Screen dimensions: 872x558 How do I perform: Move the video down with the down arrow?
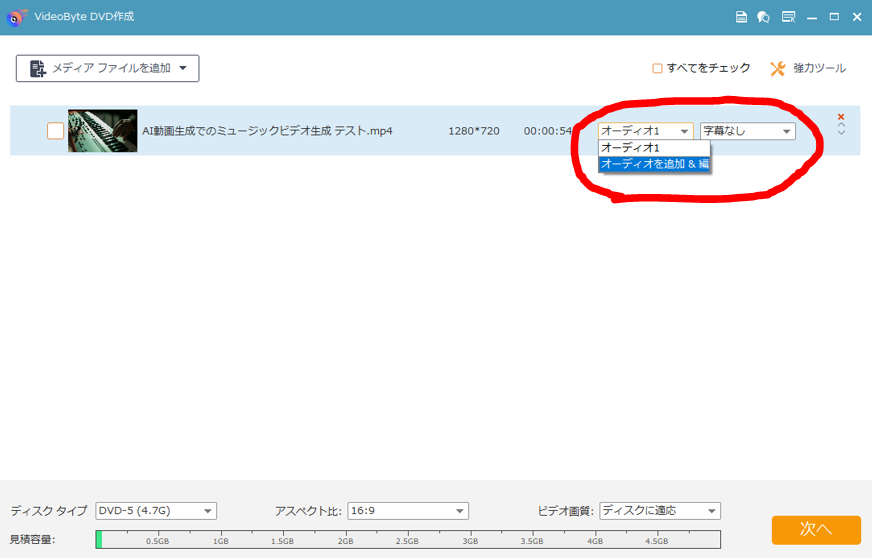coord(841,132)
